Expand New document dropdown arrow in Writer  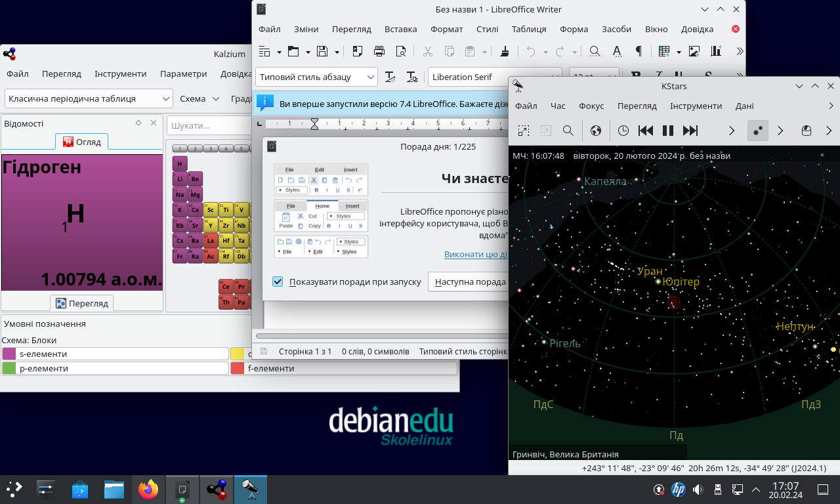tap(279, 52)
